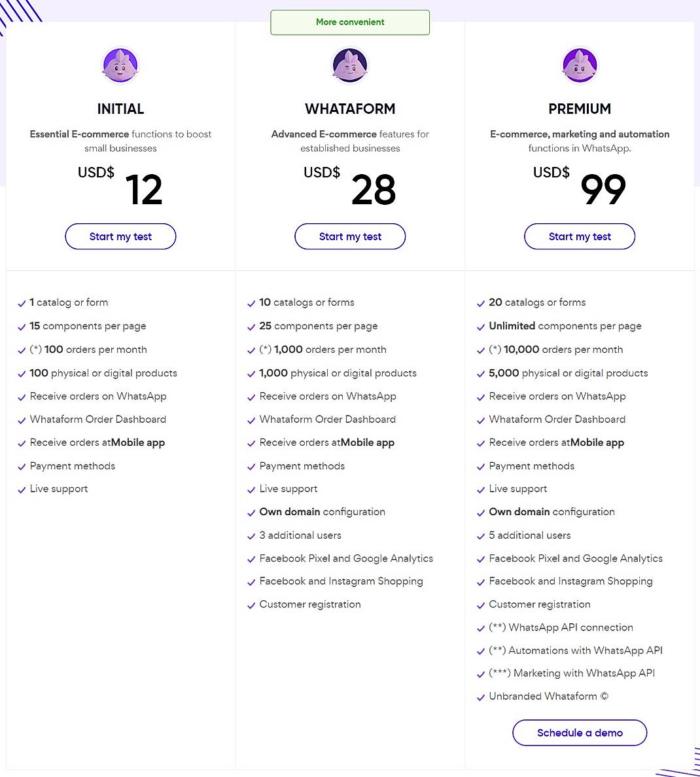Click the checkmark beside '1 catalog or form'

click(22, 303)
